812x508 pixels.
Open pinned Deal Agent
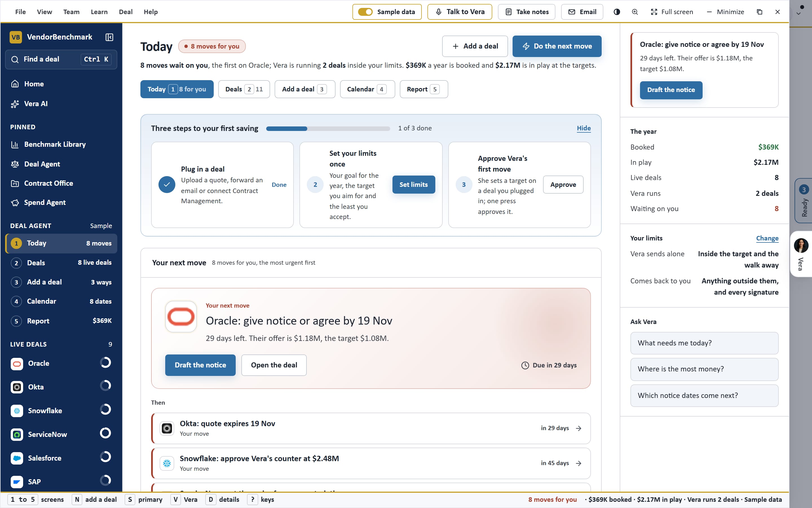click(x=61, y=164)
